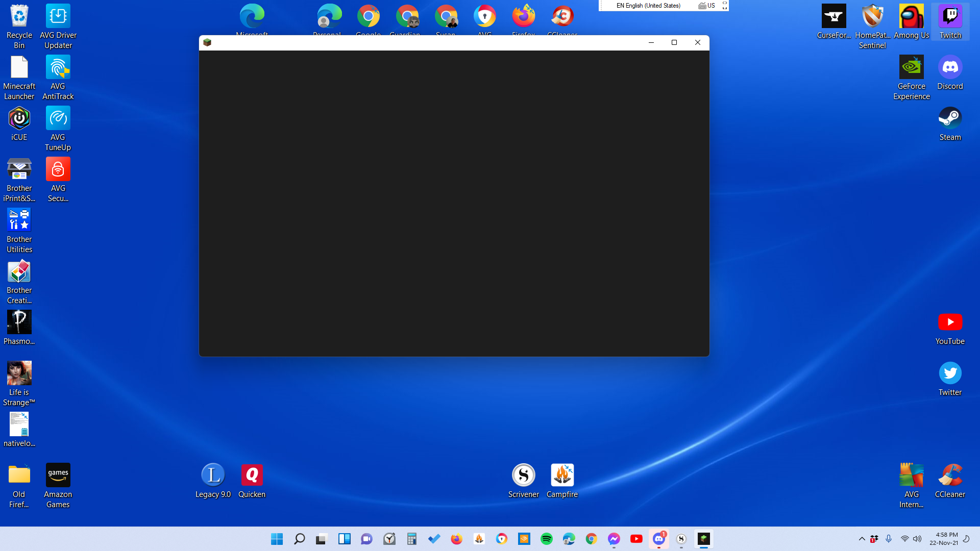Open the clock and date panel
Viewport: 980px width, 551px height.
point(944,539)
